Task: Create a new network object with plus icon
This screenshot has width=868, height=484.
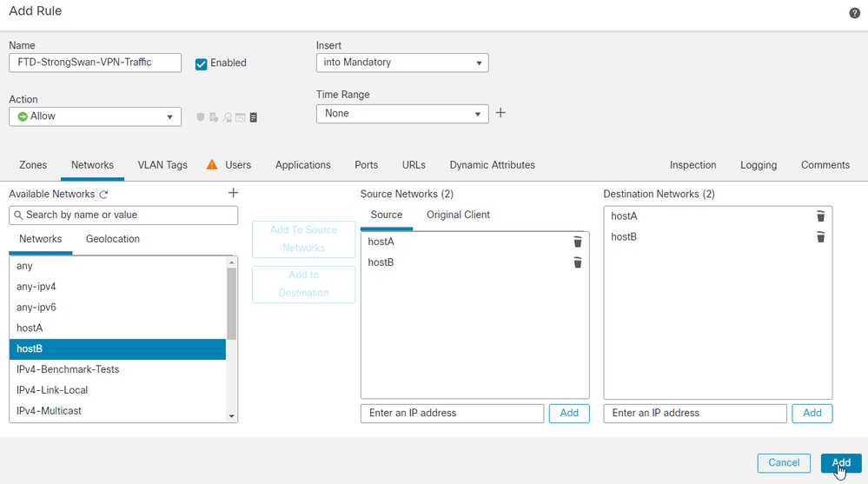Action: [x=233, y=193]
